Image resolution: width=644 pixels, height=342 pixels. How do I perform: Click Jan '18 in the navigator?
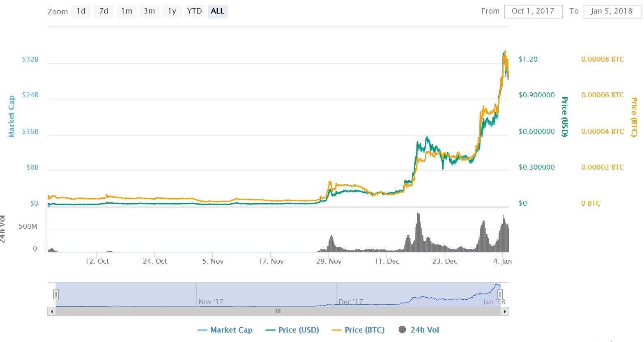coord(494,302)
